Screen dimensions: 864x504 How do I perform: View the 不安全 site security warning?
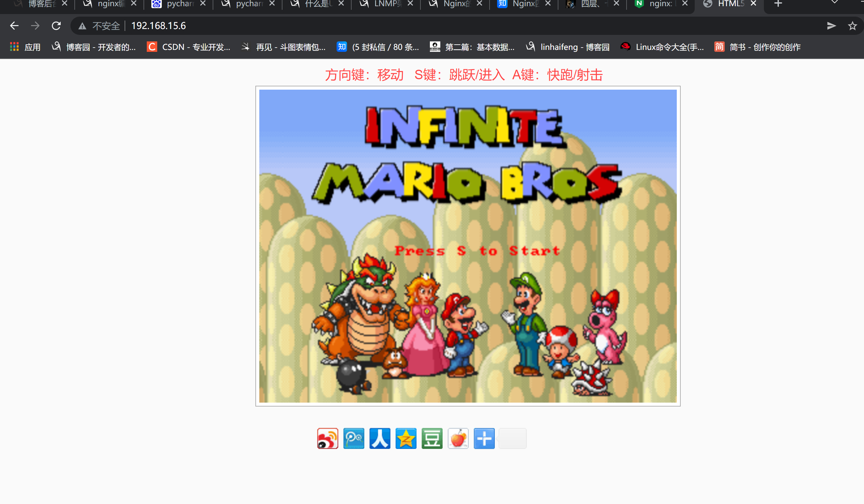click(x=99, y=26)
